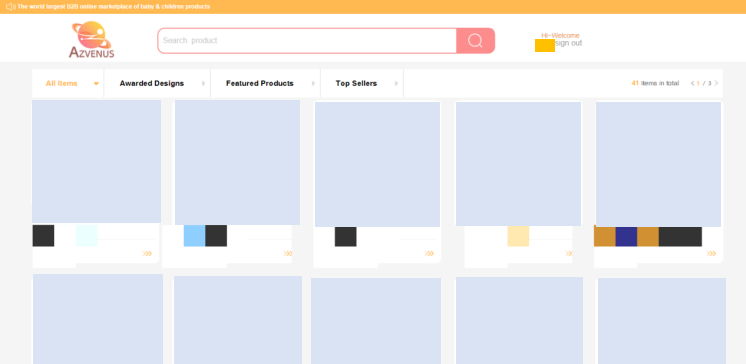Go to the next page arrow
The width and height of the screenshot is (746, 364).
[x=717, y=83]
